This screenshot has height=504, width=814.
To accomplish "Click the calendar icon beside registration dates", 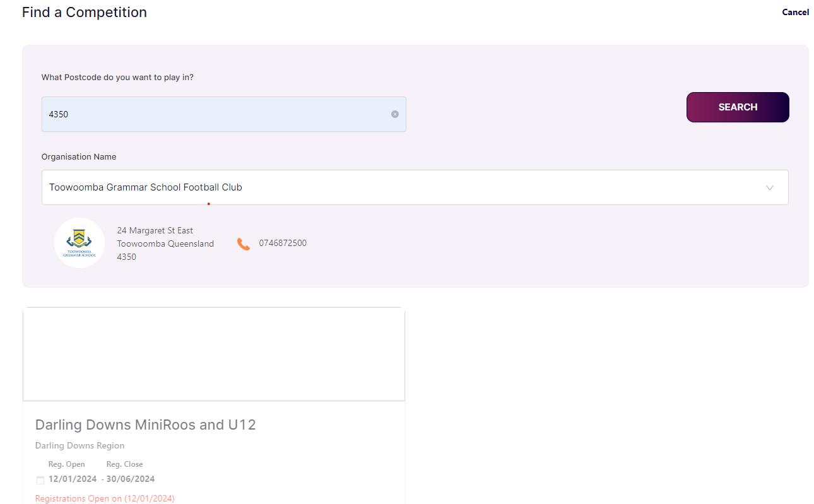I will pyautogui.click(x=40, y=480).
